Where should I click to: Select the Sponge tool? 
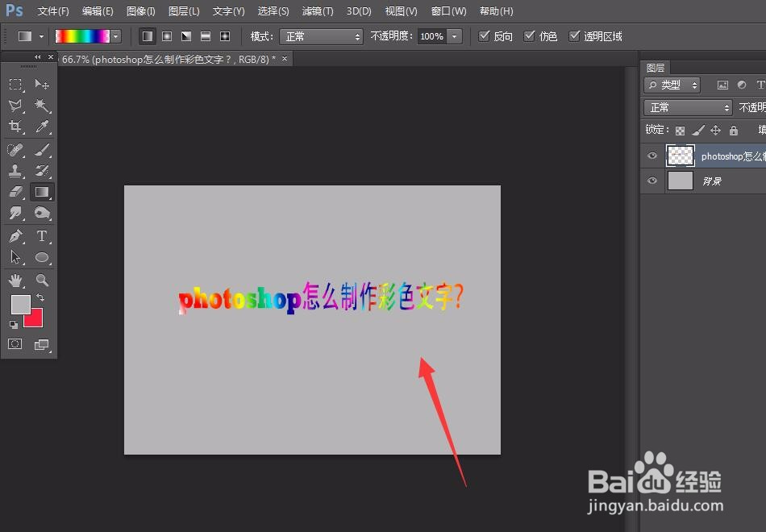[42, 213]
